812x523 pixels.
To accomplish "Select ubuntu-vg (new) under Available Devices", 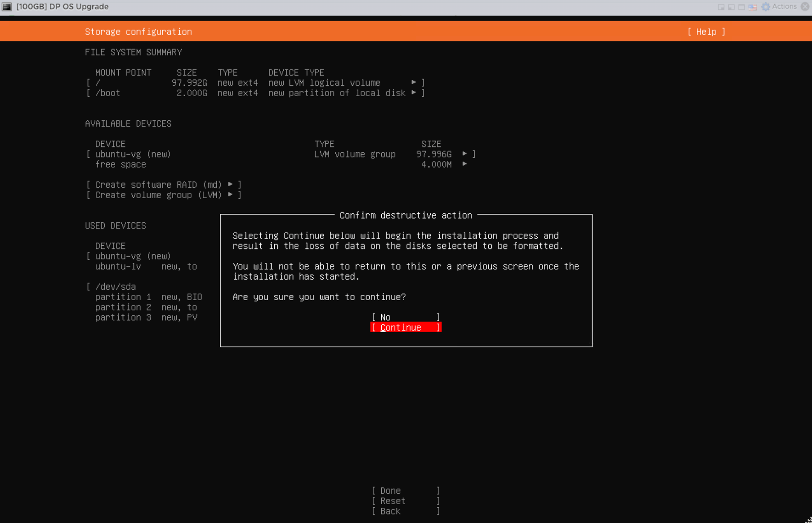I will (x=281, y=154).
